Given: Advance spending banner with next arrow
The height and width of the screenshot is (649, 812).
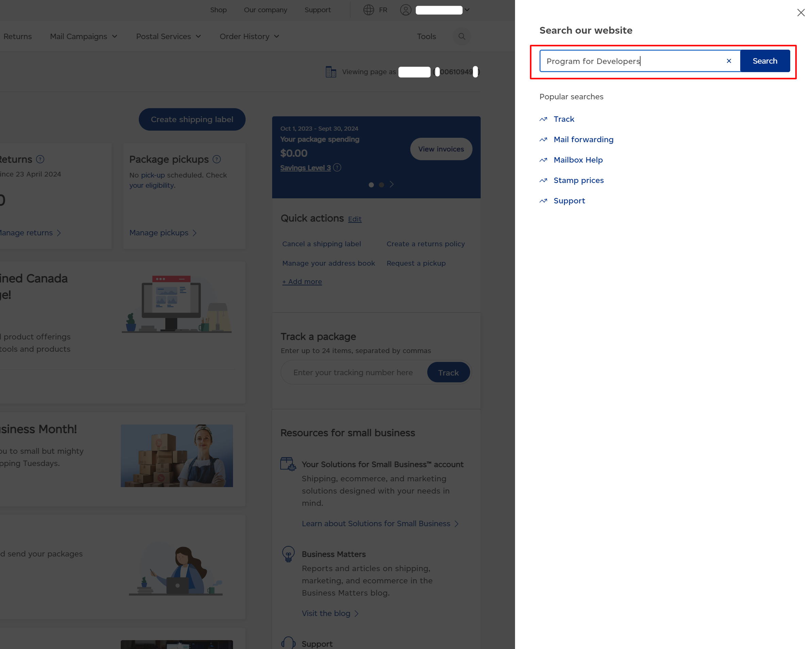Looking at the screenshot, I should coord(392,184).
